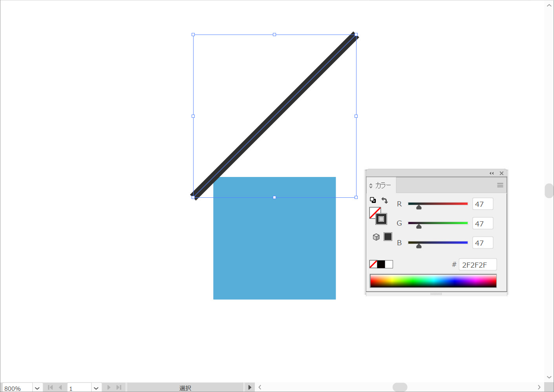Activate the stroke box in the color panel
This screenshot has width=554, height=392.
pos(381,219)
